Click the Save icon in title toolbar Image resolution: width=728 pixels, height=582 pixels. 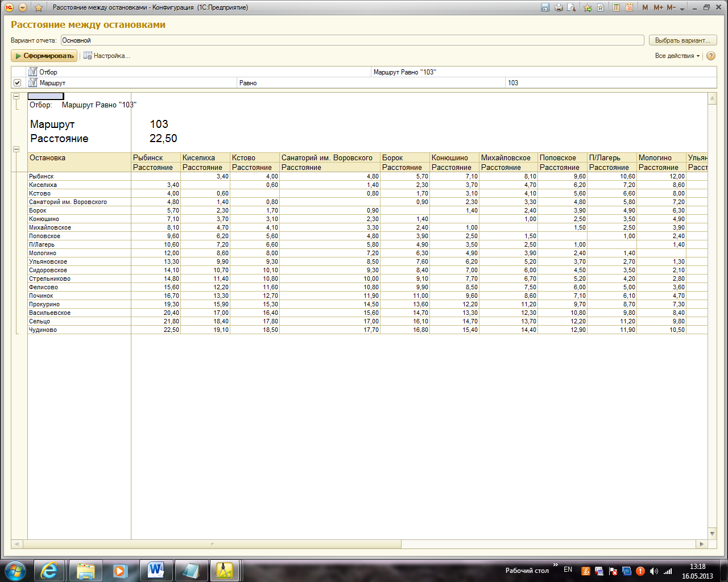coord(545,7)
